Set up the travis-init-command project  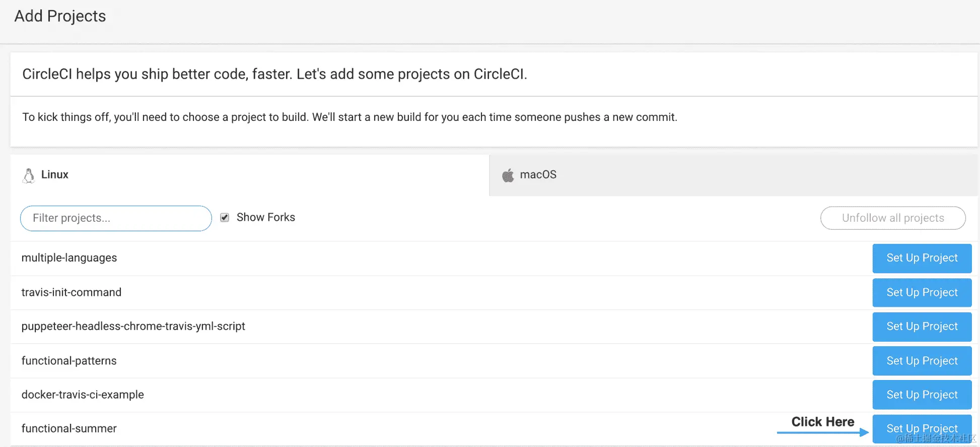point(922,292)
